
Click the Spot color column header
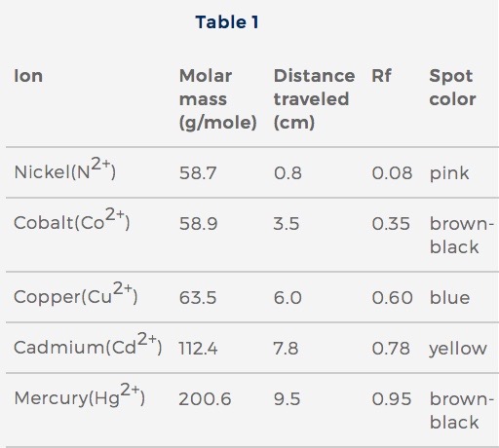tap(452, 88)
